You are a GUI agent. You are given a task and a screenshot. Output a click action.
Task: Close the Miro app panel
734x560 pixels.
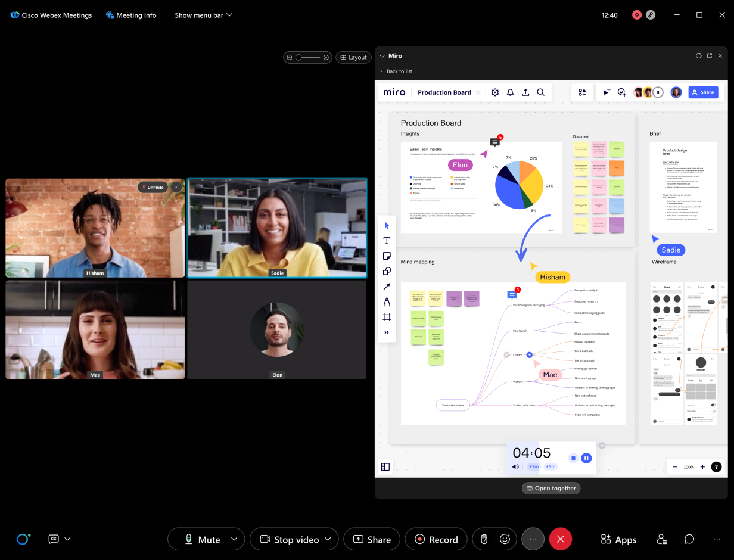pyautogui.click(x=720, y=56)
